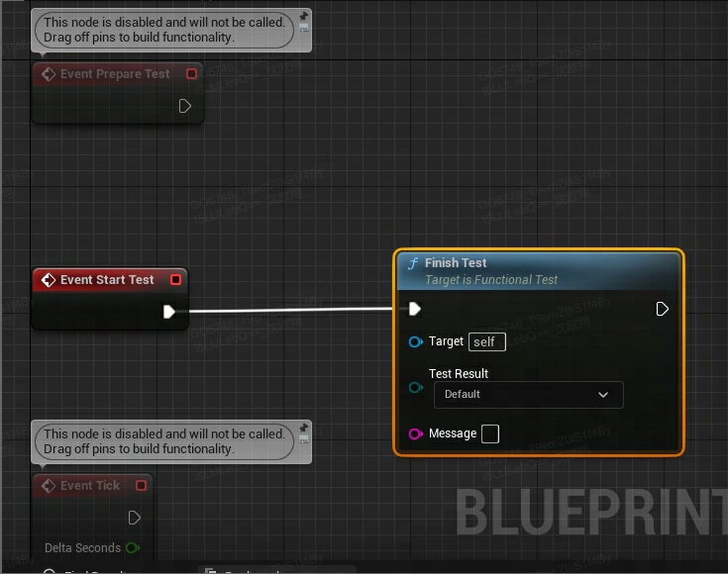728x574 pixels.
Task: Click the disabled-node comment above Event Tick
Action: pos(164,441)
